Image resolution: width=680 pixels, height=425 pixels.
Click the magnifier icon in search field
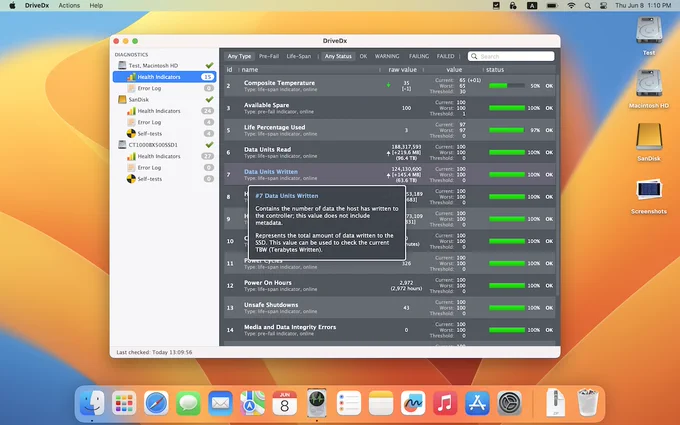(474, 56)
